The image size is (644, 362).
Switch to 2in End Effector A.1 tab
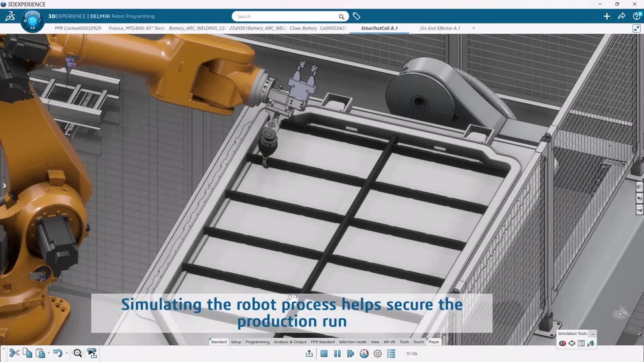[439, 28]
